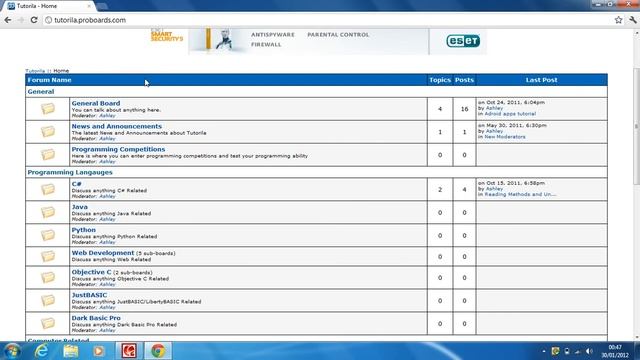Click Ashley moderator link under General Board
640x360 pixels.
click(107, 116)
